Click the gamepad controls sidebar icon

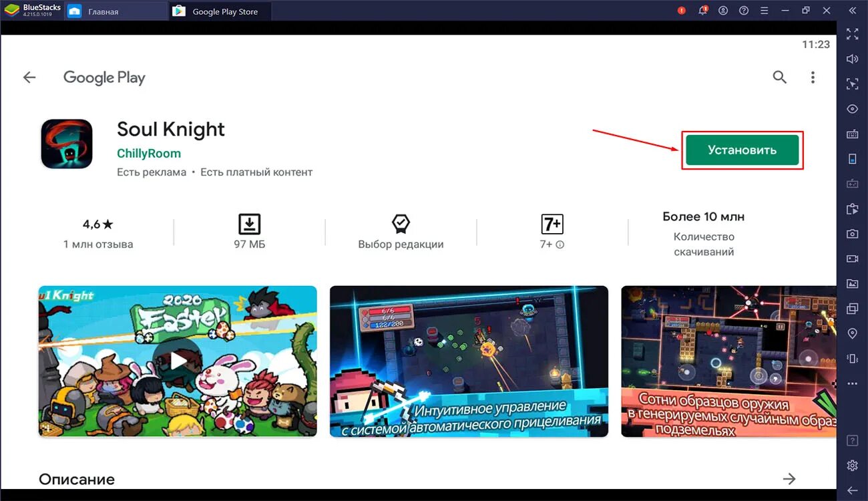[852, 184]
